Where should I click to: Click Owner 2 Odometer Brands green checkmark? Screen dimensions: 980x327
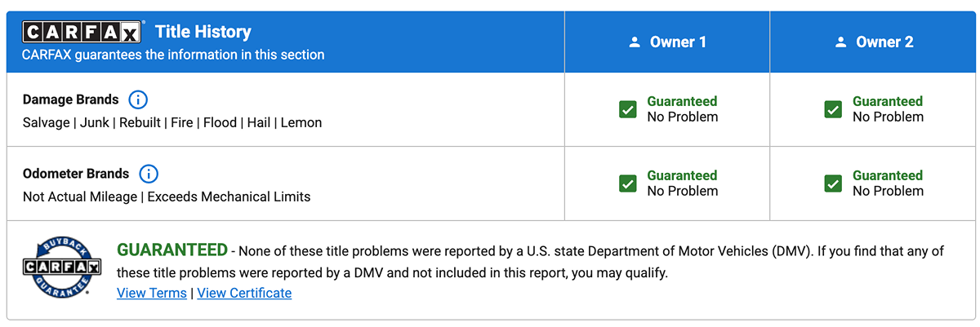(x=833, y=183)
